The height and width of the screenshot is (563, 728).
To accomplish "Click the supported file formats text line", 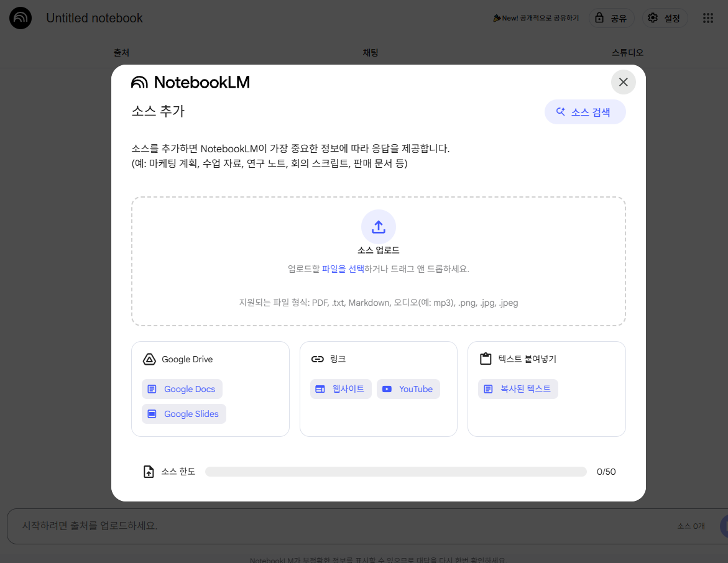I will pos(379,303).
